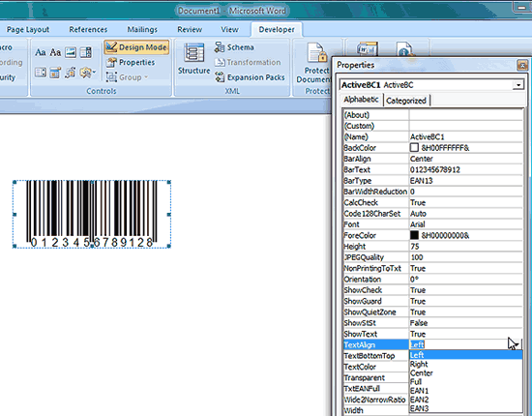Choose EAN3 in TextAlign dropdown list
532x416 pixels.
click(x=466, y=408)
